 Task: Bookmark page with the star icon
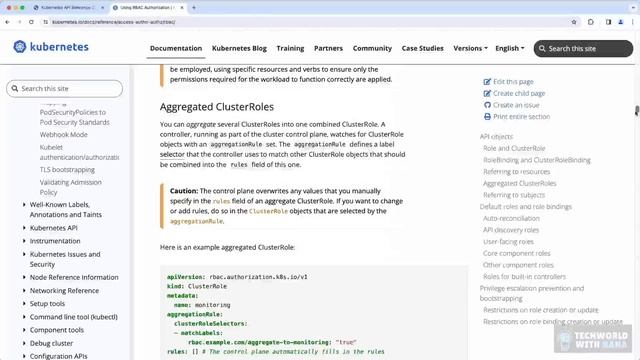[574, 22]
